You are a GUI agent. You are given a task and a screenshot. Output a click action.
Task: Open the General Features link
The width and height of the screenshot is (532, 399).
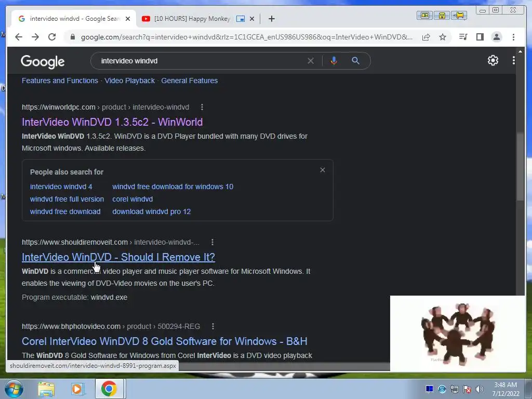coord(189,81)
